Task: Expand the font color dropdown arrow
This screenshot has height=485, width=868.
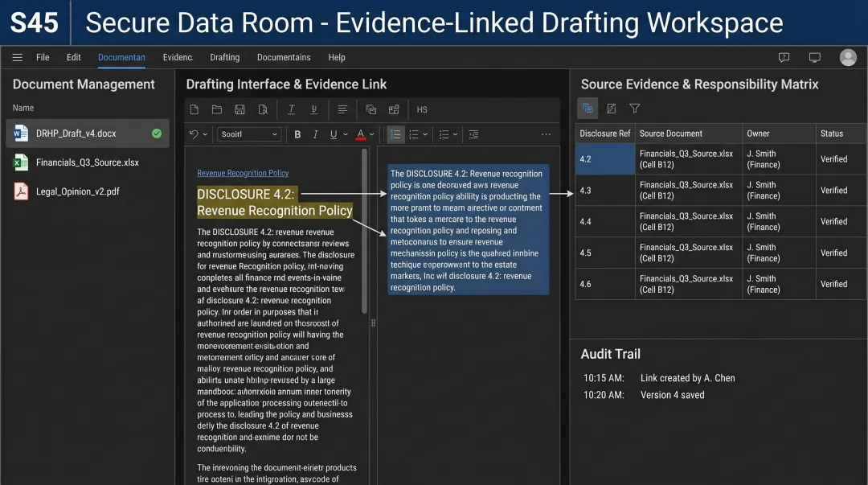Action: 371,134
